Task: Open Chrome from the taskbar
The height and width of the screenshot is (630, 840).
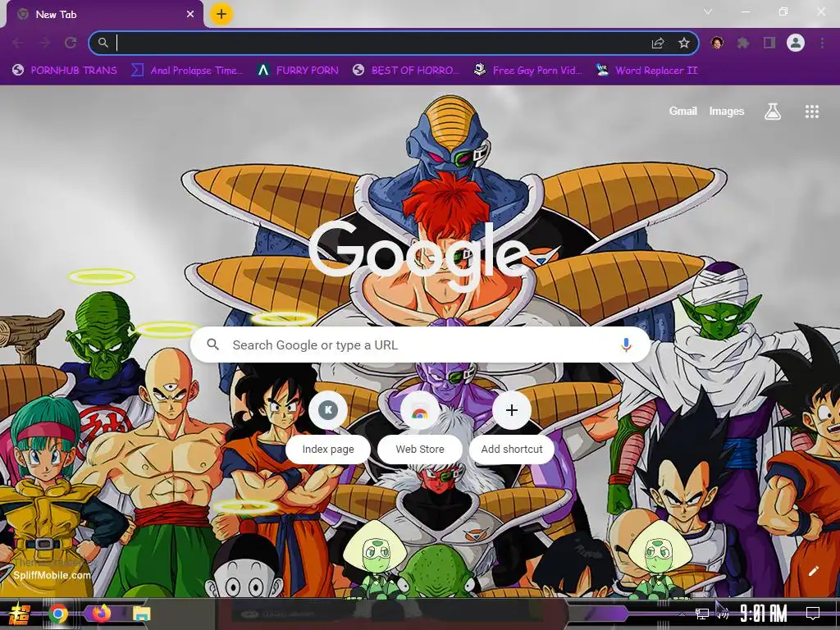Action: pyautogui.click(x=58, y=614)
